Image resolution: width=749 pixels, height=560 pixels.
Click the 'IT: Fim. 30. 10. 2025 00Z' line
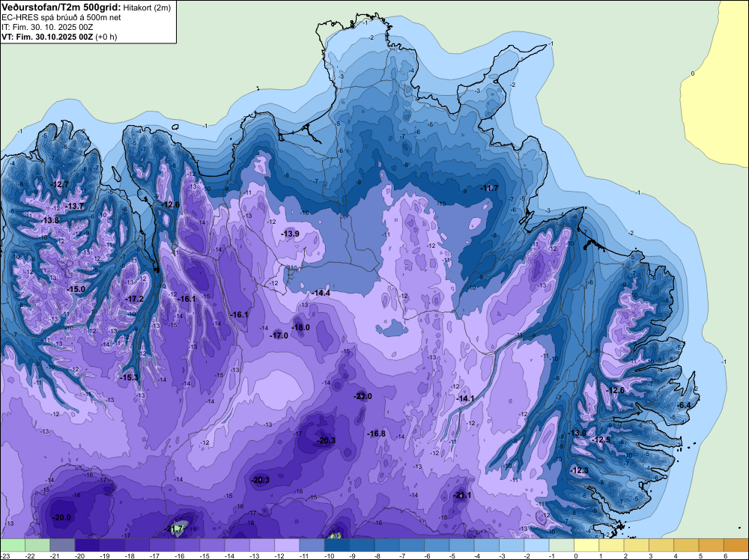click(x=47, y=27)
